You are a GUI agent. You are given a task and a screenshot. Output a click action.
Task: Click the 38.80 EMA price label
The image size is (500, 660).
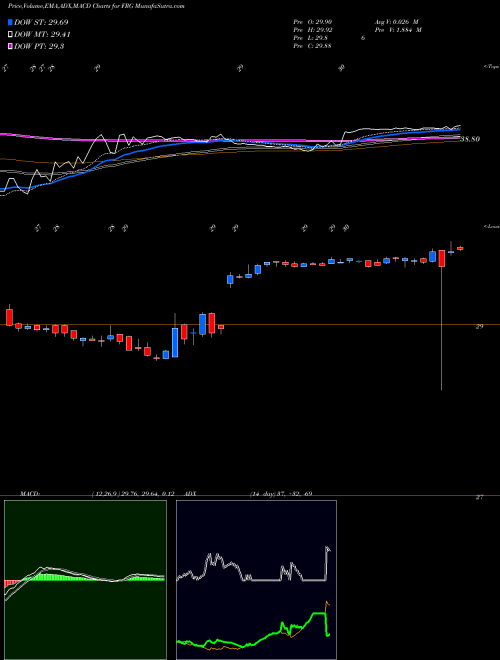point(470,139)
